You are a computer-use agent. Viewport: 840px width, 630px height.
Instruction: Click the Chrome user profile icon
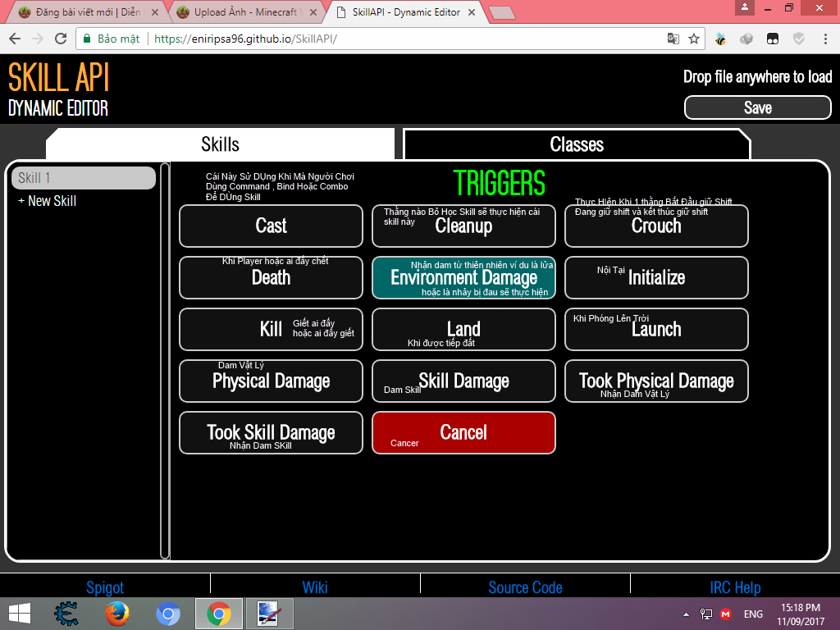[745, 7]
